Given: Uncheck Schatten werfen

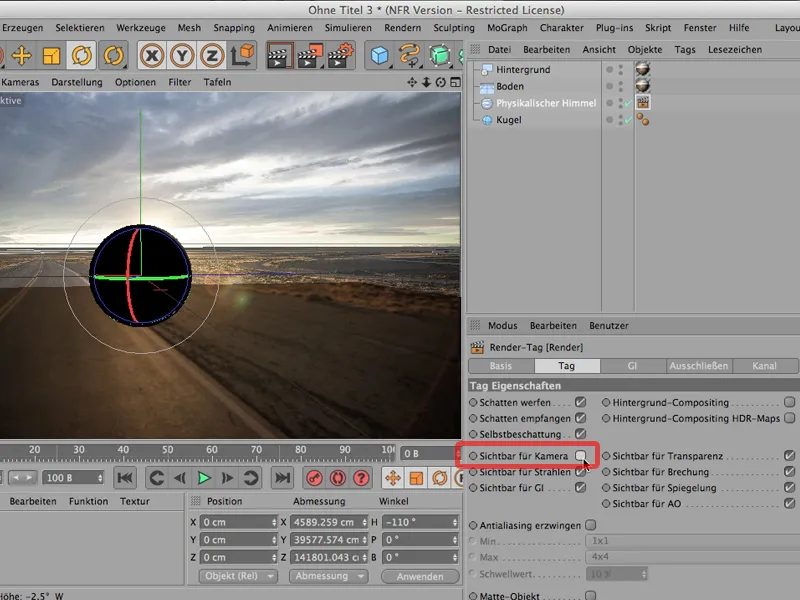Looking at the screenshot, I should (581, 402).
